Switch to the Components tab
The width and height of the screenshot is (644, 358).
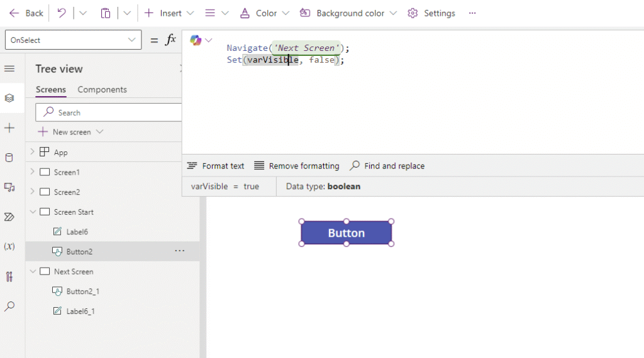pyautogui.click(x=103, y=89)
